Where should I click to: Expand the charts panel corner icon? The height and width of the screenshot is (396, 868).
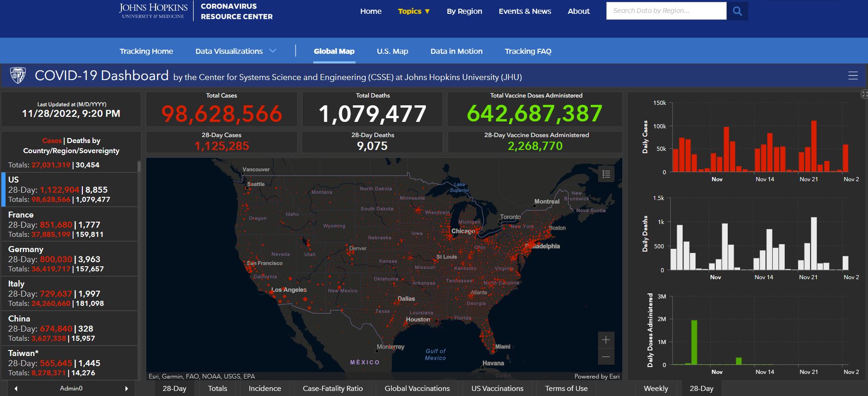864,94
